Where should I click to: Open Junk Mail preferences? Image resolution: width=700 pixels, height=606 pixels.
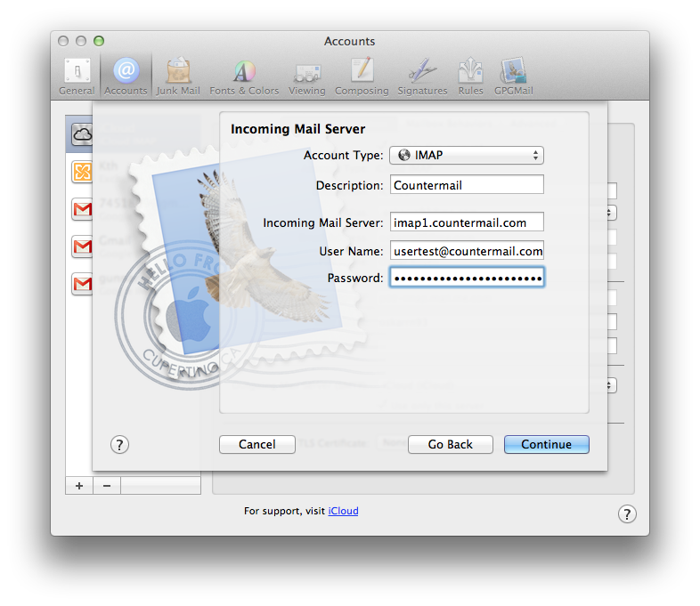[x=178, y=77]
